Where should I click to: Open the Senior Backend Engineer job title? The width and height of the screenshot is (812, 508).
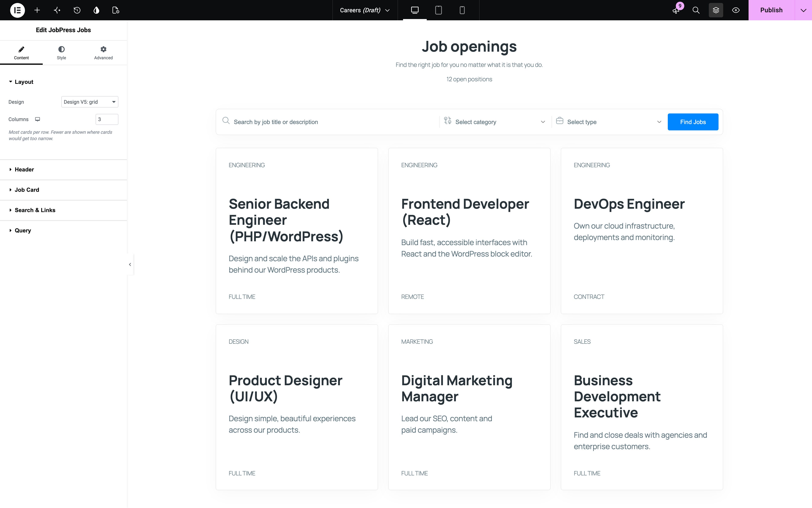[x=286, y=220]
